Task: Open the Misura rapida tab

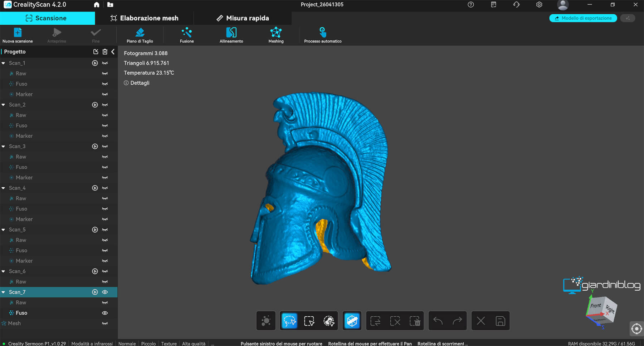Action: click(x=243, y=18)
